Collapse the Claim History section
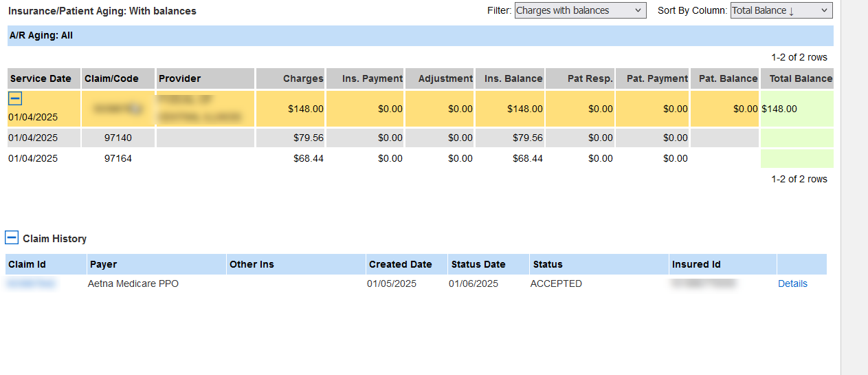868x375 pixels. (x=12, y=238)
